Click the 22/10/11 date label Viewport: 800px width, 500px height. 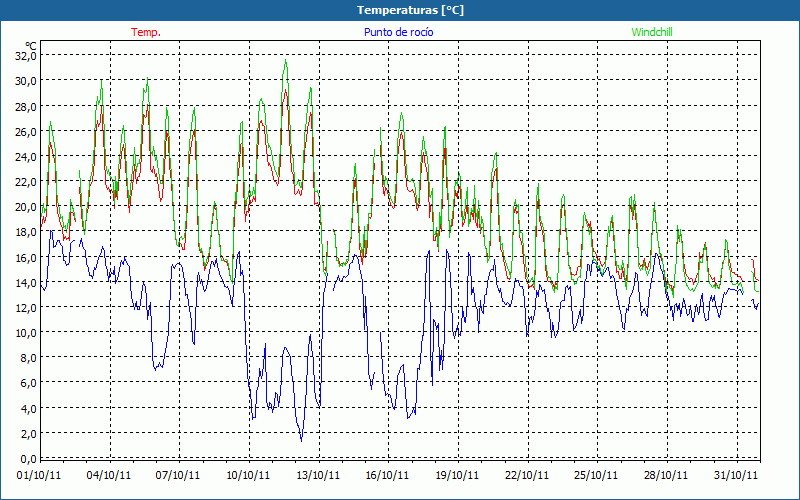click(527, 475)
